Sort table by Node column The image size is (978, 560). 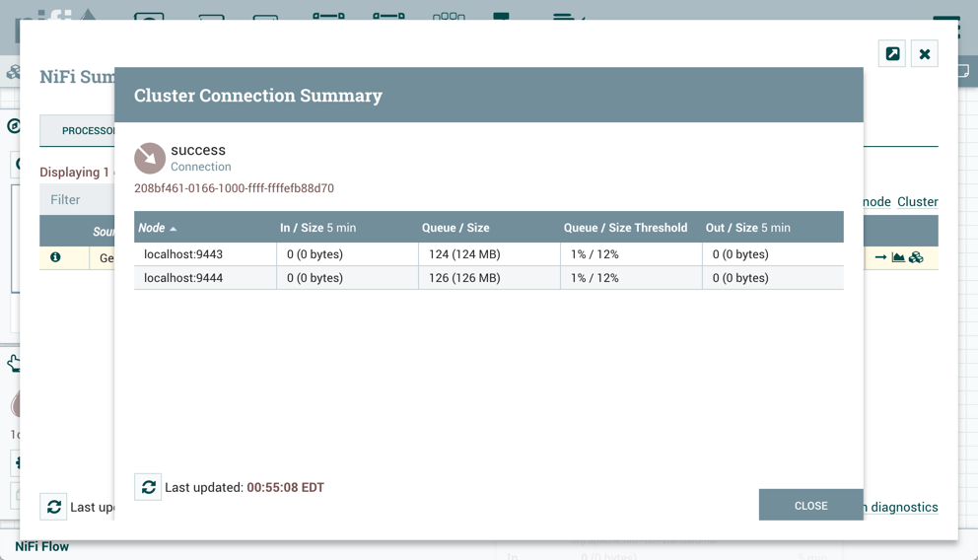tap(152, 228)
